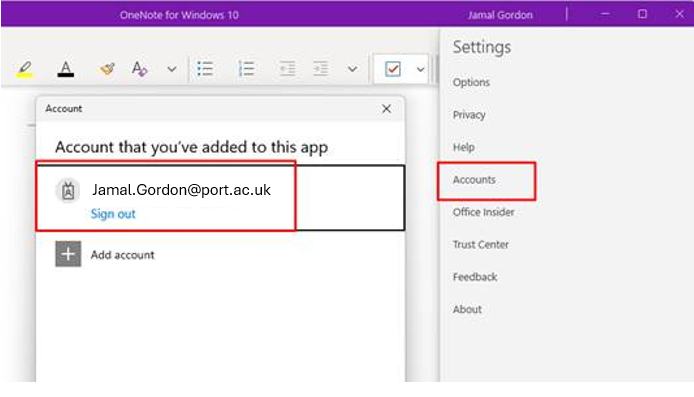The width and height of the screenshot is (694, 397).
Task: Open Accounts in Settings
Action: click(474, 180)
